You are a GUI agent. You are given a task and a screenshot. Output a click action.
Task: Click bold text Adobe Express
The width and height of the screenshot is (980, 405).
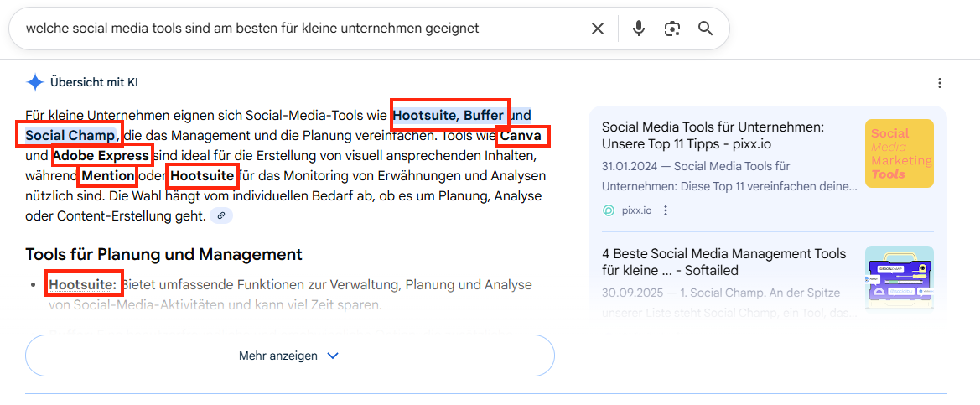[101, 155]
